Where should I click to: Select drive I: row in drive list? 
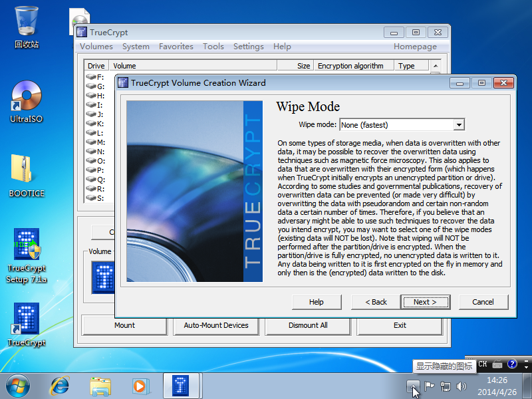click(95, 105)
